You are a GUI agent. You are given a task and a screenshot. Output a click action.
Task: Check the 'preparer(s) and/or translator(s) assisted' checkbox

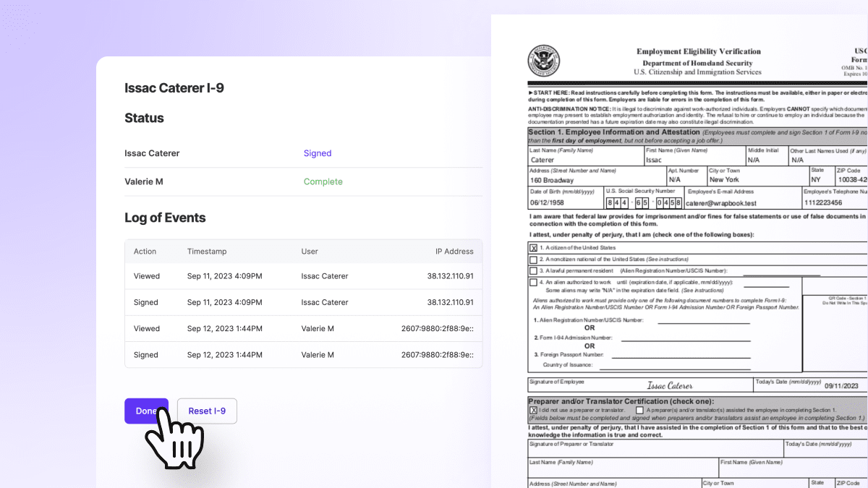click(x=639, y=410)
